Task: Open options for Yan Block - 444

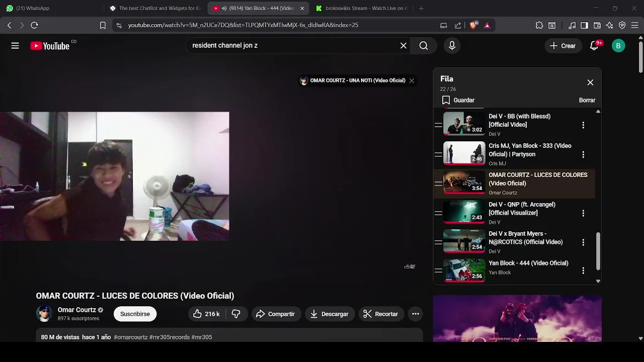Action: coord(583,270)
